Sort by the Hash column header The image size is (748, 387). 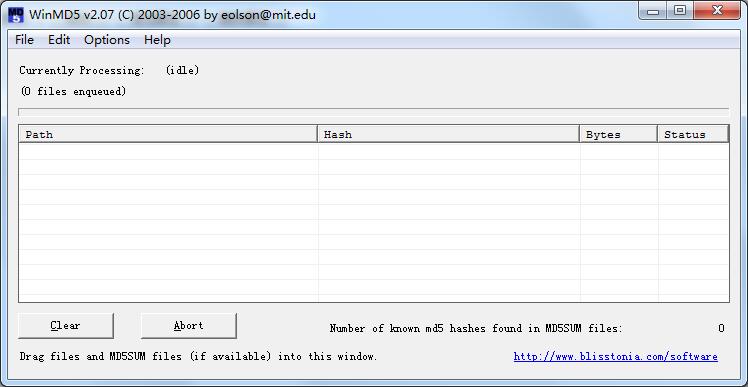(448, 134)
